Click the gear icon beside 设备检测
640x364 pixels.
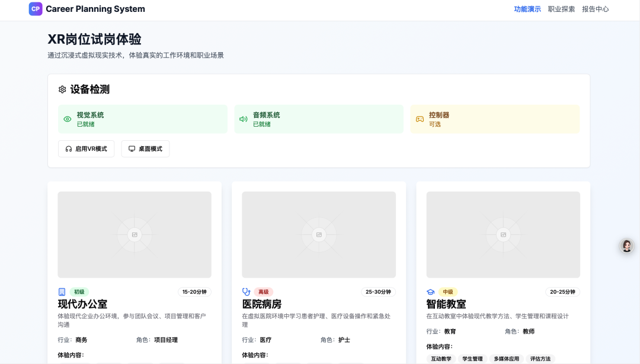point(62,89)
